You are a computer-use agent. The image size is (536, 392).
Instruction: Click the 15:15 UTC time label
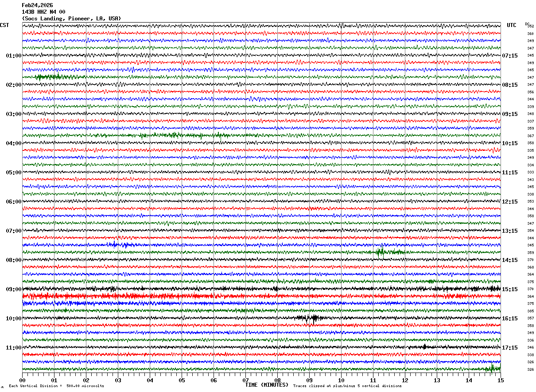(x=510, y=289)
